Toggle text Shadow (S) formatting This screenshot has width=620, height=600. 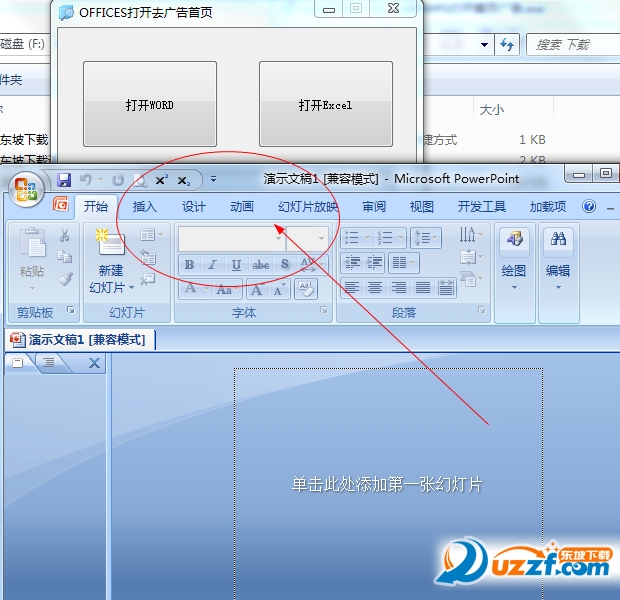(x=285, y=264)
